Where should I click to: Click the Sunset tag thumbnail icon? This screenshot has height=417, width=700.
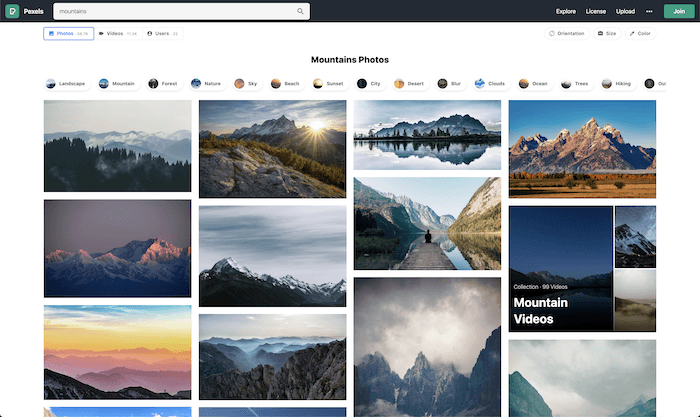click(318, 83)
